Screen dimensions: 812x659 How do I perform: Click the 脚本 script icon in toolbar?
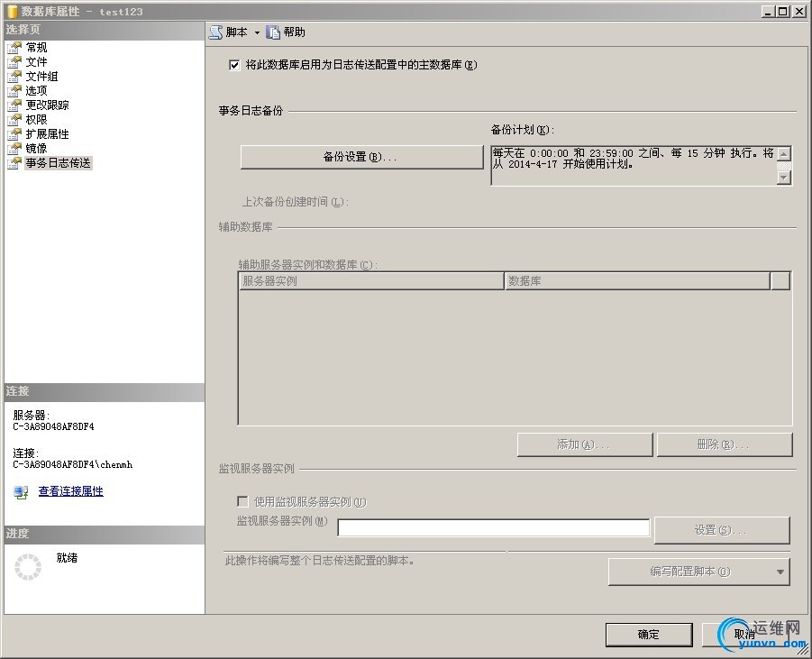(215, 32)
